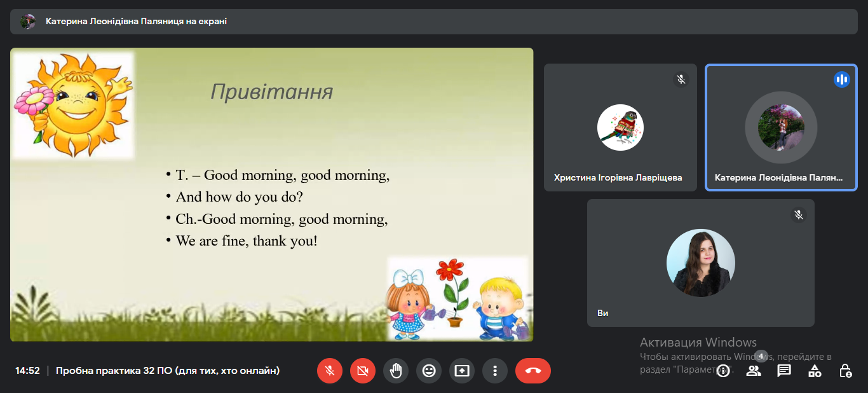Click meeting title Пробна практика 32 ПО

pos(168,371)
